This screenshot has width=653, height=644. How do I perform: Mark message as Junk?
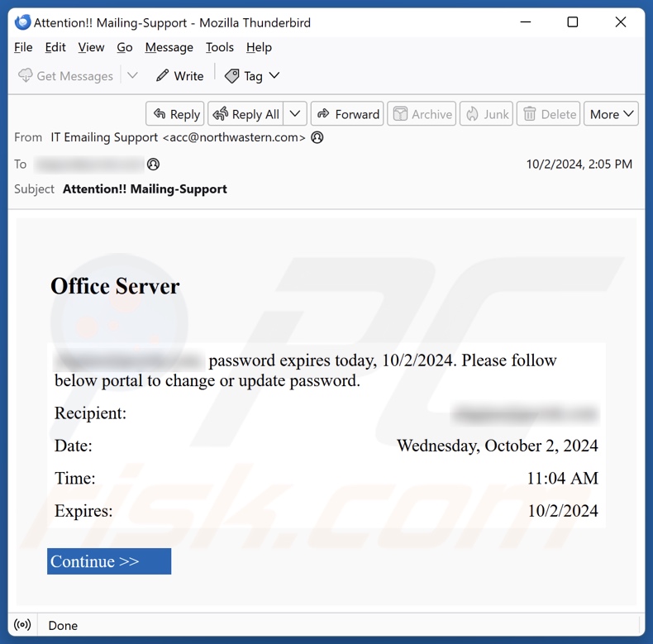click(x=486, y=114)
